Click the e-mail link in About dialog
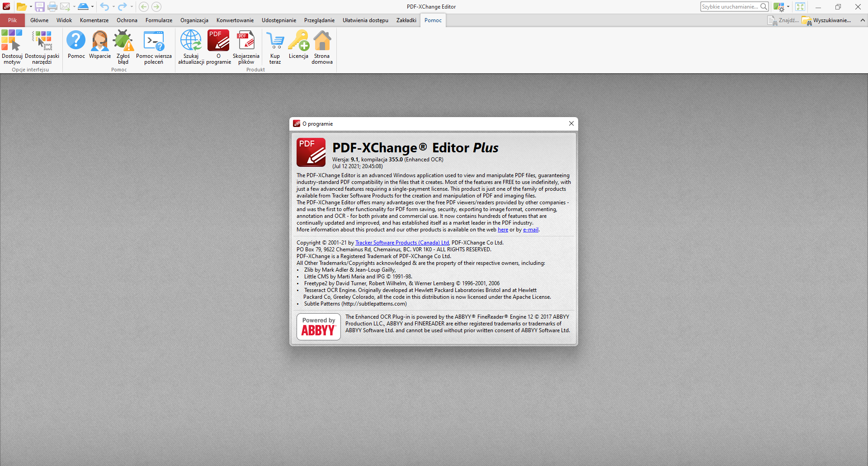The image size is (868, 466). point(531,230)
